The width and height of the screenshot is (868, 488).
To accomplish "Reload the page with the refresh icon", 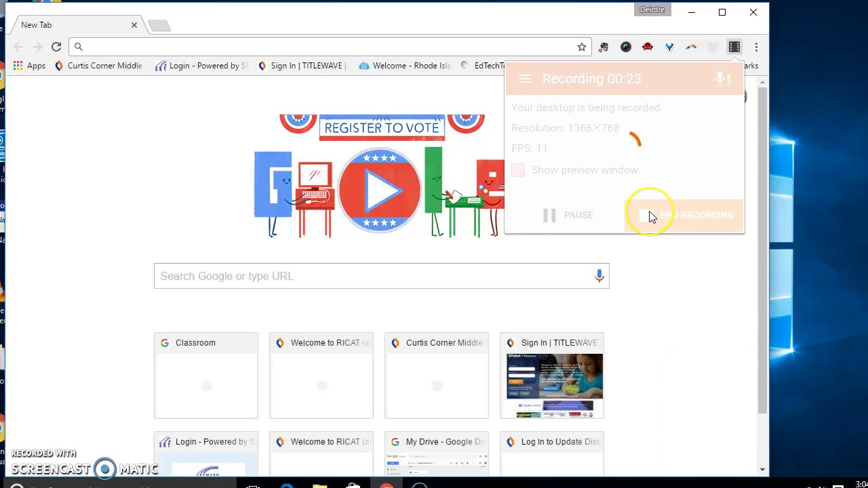I will point(56,47).
